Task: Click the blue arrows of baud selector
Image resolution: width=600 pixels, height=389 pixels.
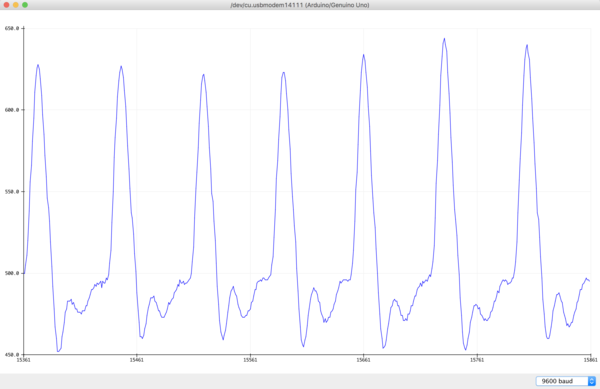Action: tap(592, 381)
